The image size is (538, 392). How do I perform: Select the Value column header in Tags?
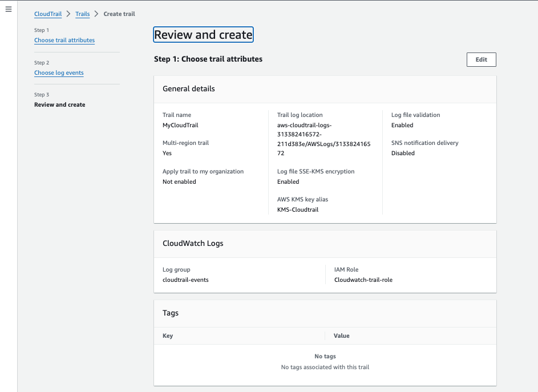pyautogui.click(x=341, y=336)
